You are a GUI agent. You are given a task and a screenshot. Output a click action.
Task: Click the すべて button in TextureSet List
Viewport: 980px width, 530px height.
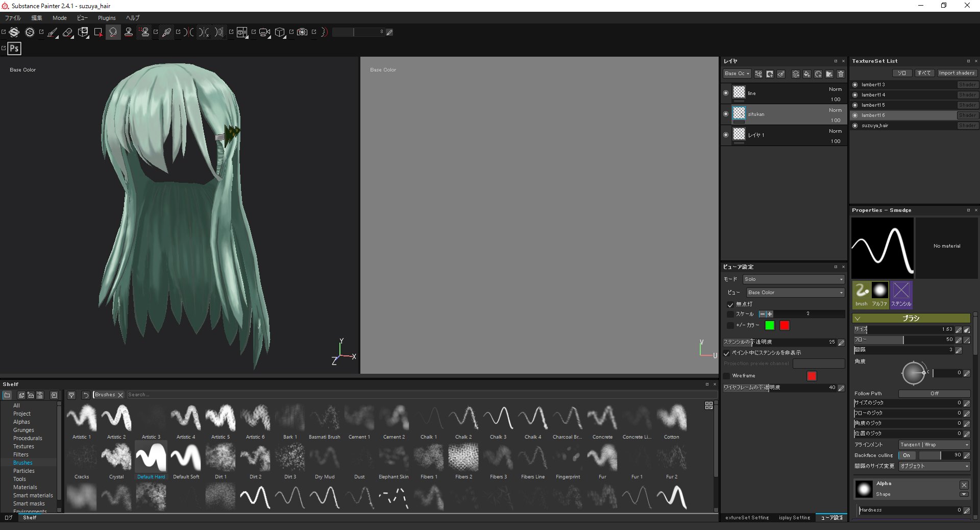924,73
